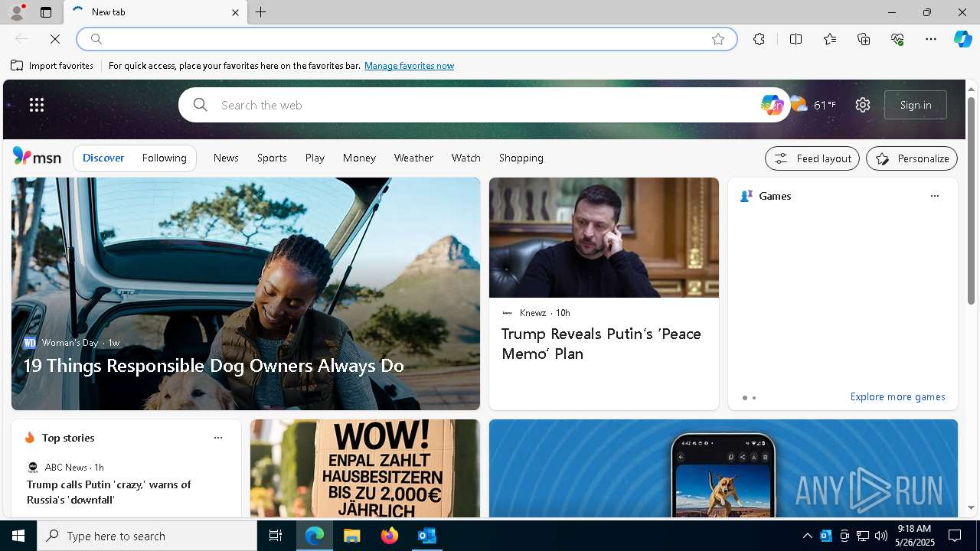
Task: Click the Personalize button
Action: [912, 158]
